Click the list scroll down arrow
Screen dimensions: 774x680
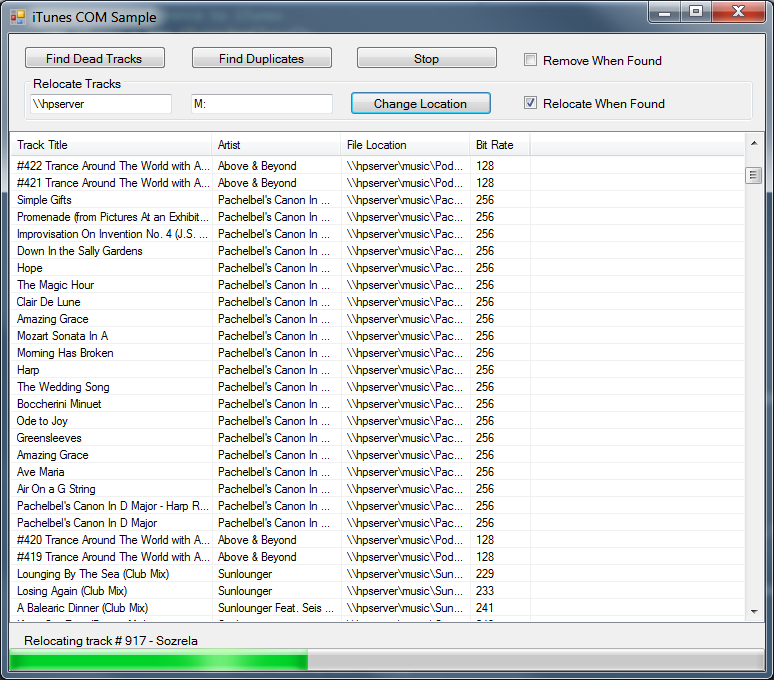[x=754, y=612]
